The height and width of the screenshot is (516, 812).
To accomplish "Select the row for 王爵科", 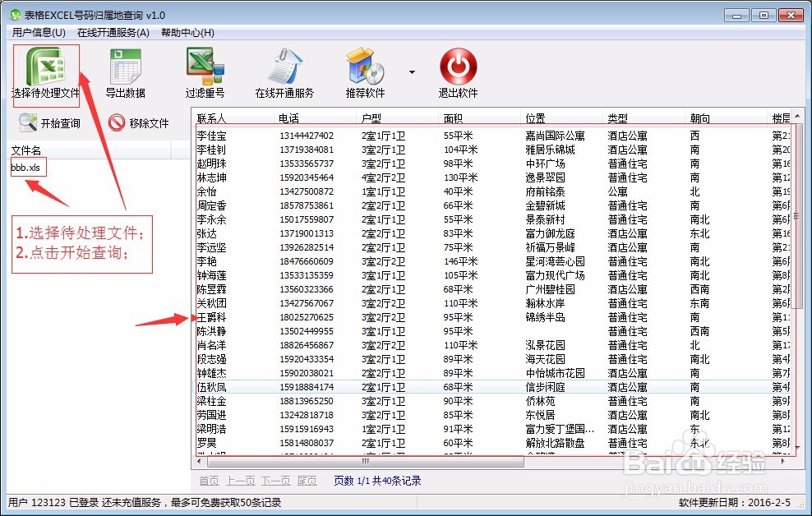I will (x=491, y=317).
